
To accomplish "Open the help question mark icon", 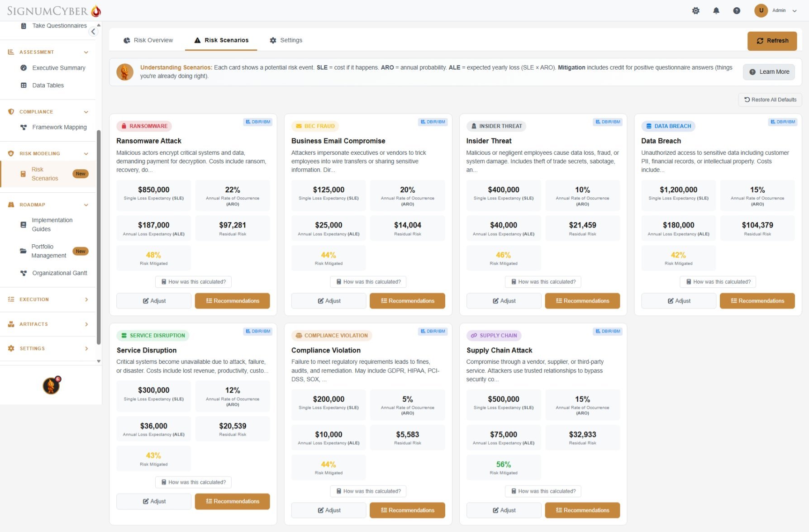I will [x=737, y=10].
